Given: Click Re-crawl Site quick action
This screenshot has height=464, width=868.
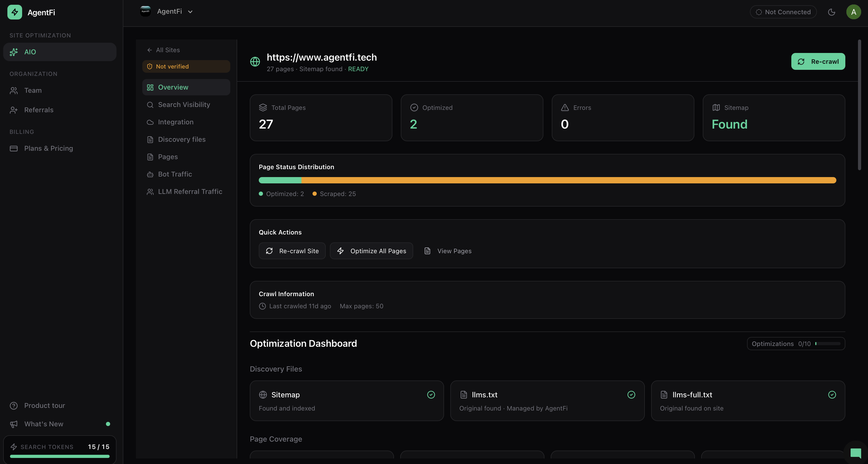Looking at the screenshot, I should pos(292,251).
